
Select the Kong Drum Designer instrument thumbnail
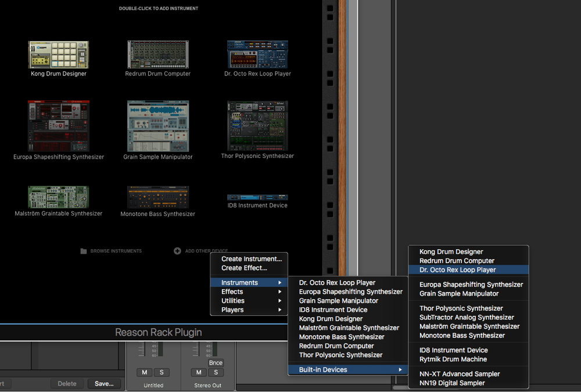pyautogui.click(x=59, y=55)
